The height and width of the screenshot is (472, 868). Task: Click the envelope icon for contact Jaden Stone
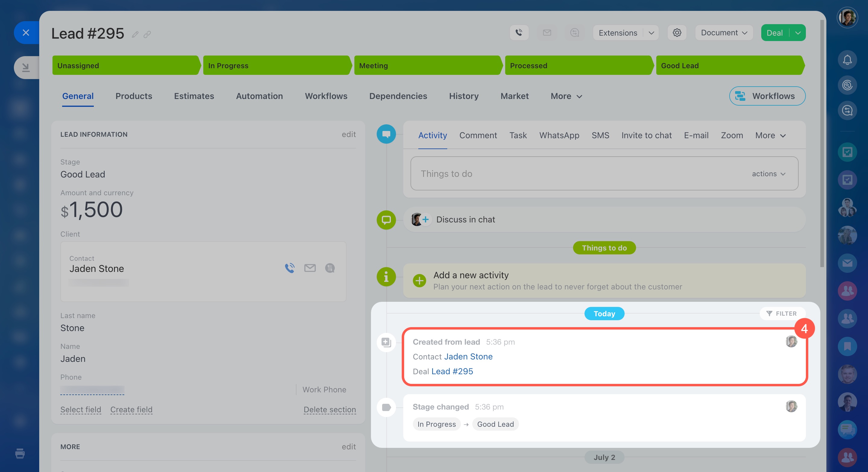click(310, 268)
